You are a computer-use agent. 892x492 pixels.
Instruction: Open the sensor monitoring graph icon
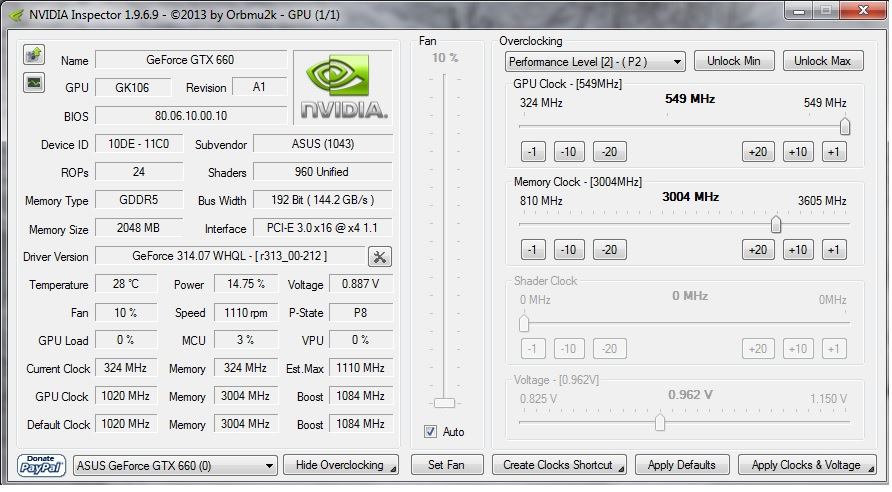(x=34, y=83)
